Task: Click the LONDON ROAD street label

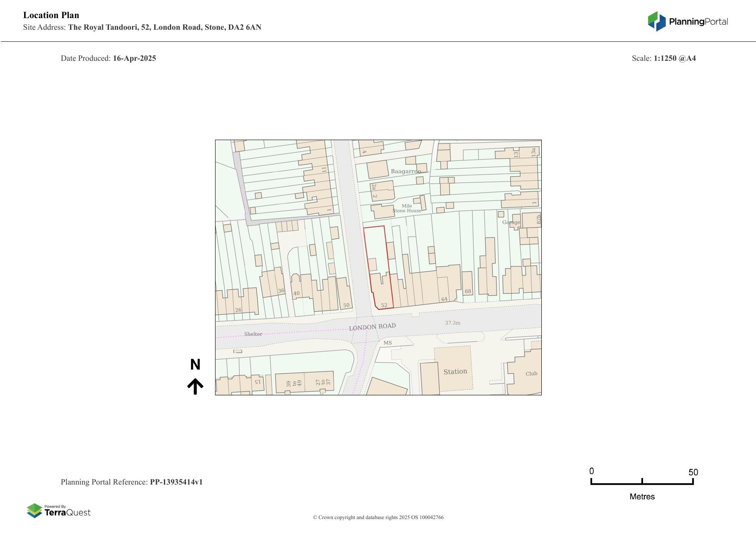Action: (x=372, y=327)
